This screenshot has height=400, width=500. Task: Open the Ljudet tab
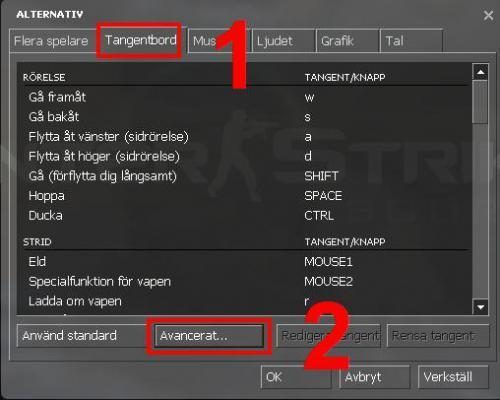(284, 41)
